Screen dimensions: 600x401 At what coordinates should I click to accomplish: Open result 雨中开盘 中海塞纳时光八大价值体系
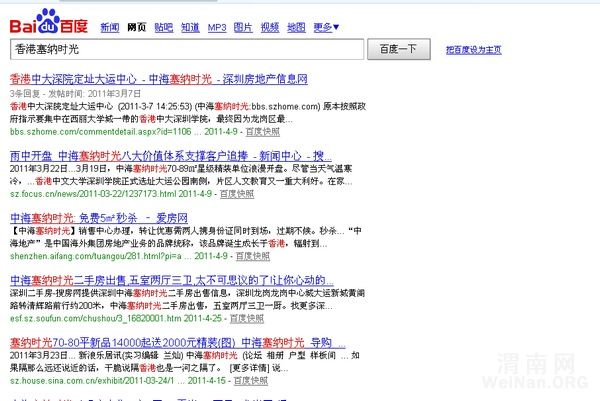click(171, 156)
